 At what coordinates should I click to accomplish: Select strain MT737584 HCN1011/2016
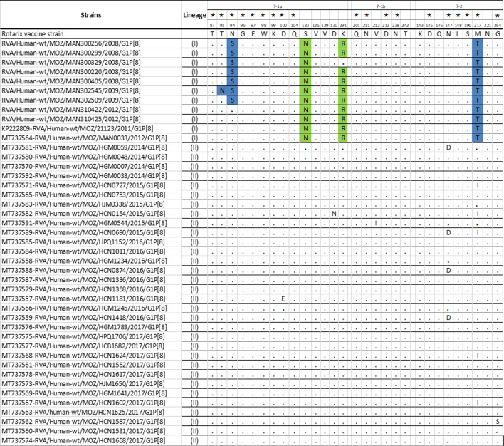(x=83, y=251)
